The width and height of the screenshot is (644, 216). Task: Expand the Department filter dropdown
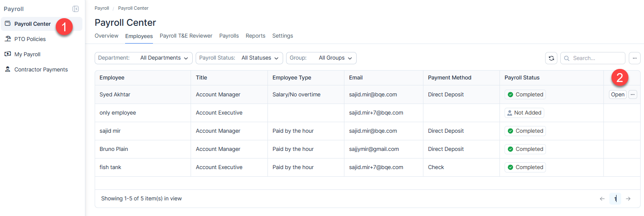point(144,58)
